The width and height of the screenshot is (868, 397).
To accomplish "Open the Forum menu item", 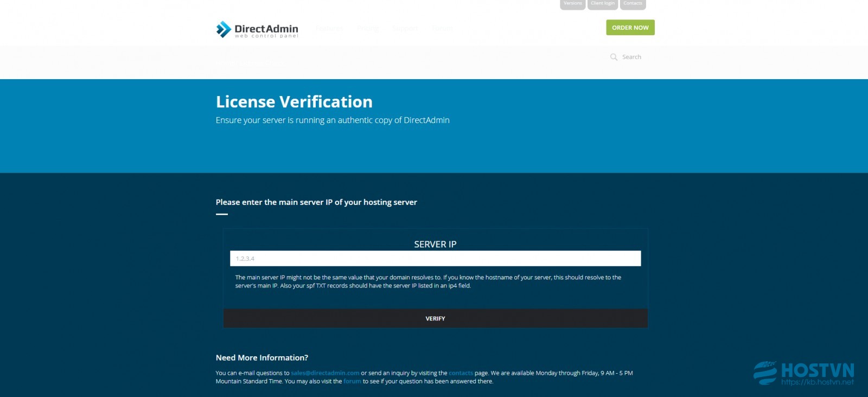I will [x=442, y=28].
